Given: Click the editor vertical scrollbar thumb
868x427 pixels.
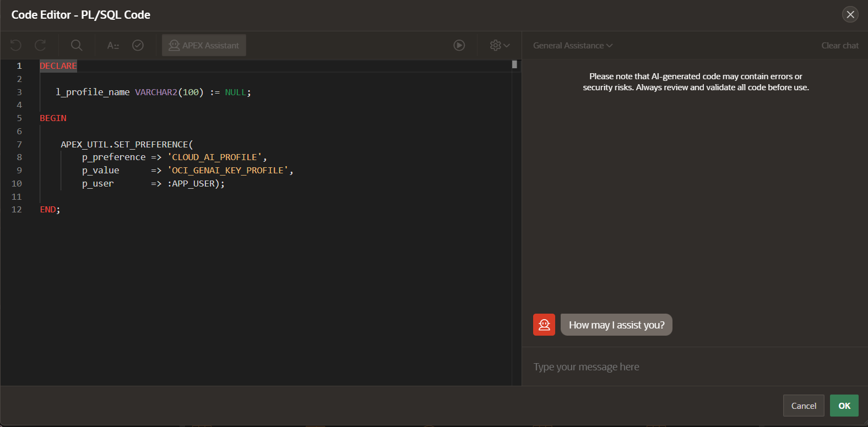Looking at the screenshot, I should pos(514,64).
